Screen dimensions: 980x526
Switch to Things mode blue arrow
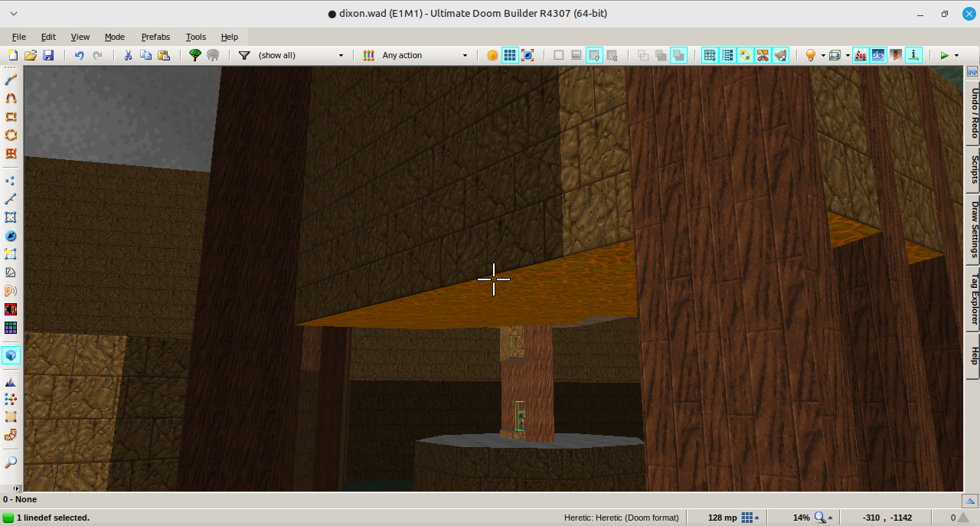click(11, 236)
